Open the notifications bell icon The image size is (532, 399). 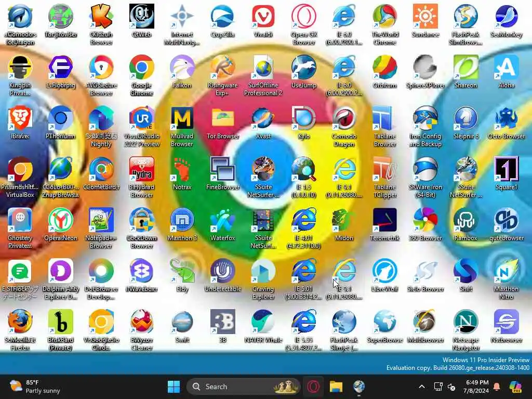coord(497,387)
